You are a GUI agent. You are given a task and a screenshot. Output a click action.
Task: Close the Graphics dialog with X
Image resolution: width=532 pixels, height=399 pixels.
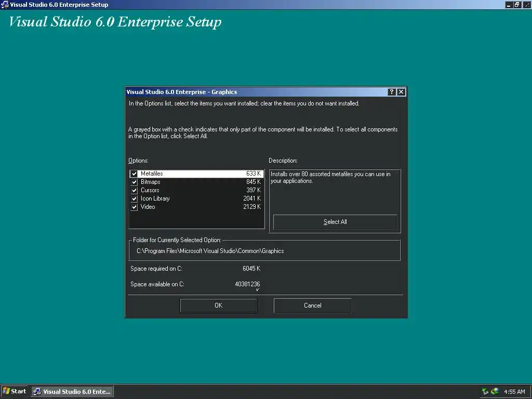[401, 92]
